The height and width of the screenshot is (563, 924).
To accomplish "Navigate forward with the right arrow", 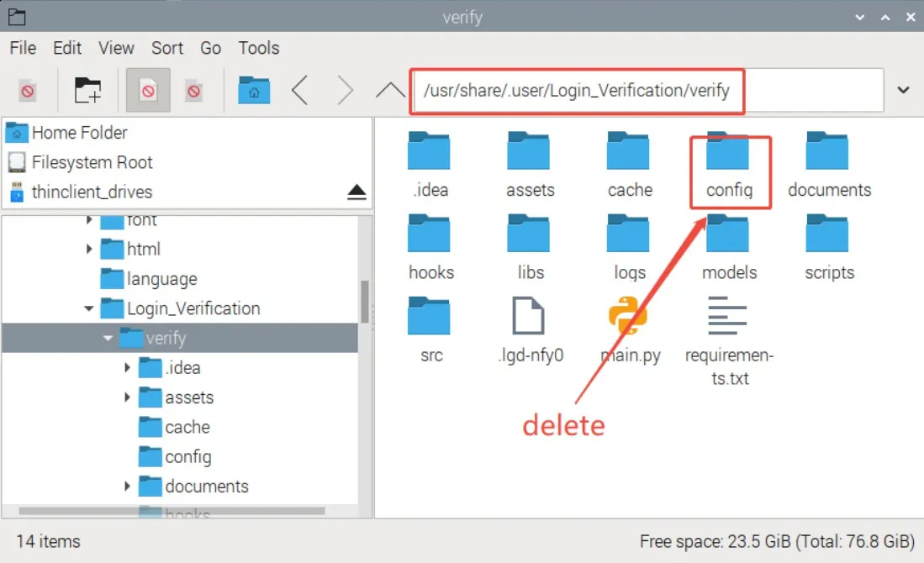I will (x=345, y=90).
